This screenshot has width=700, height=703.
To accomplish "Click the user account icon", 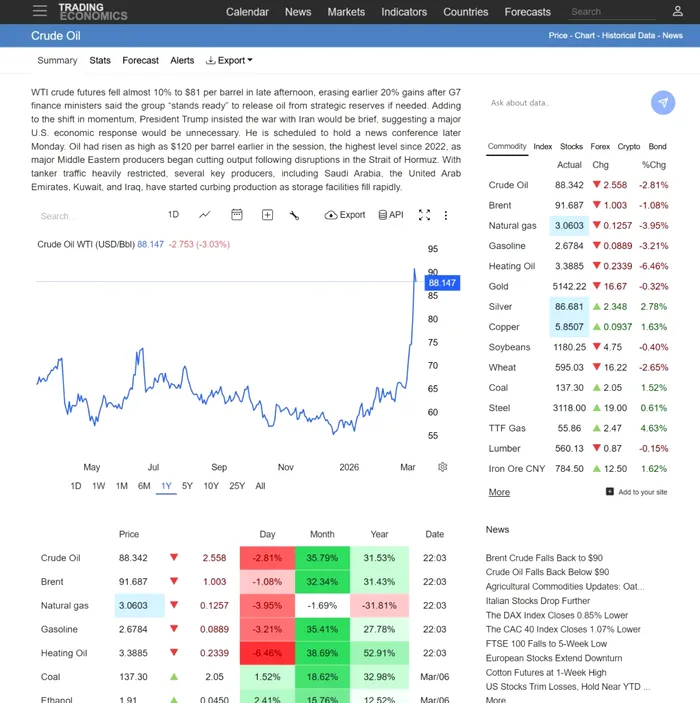I will coord(677,11).
